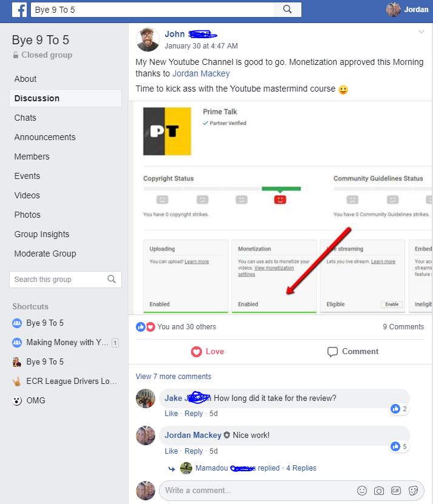
Task: Like Jordan Mackey's Nice work comment
Action: 171,451
